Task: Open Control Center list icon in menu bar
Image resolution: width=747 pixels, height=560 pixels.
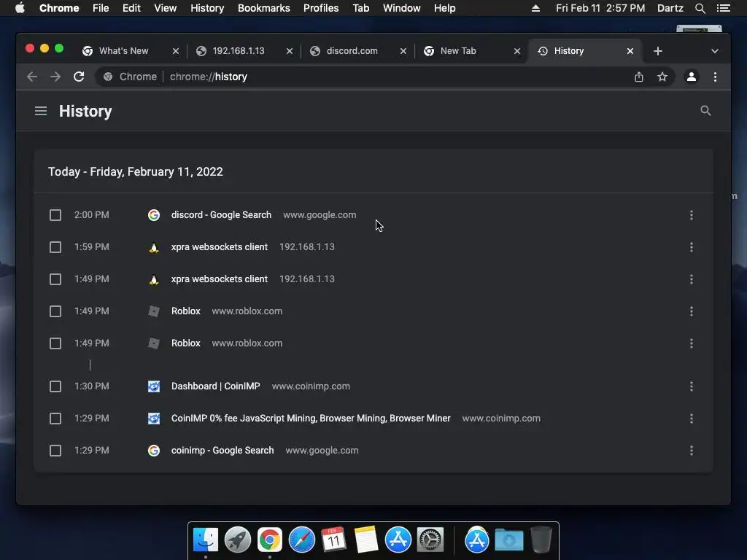Action: 723,8
